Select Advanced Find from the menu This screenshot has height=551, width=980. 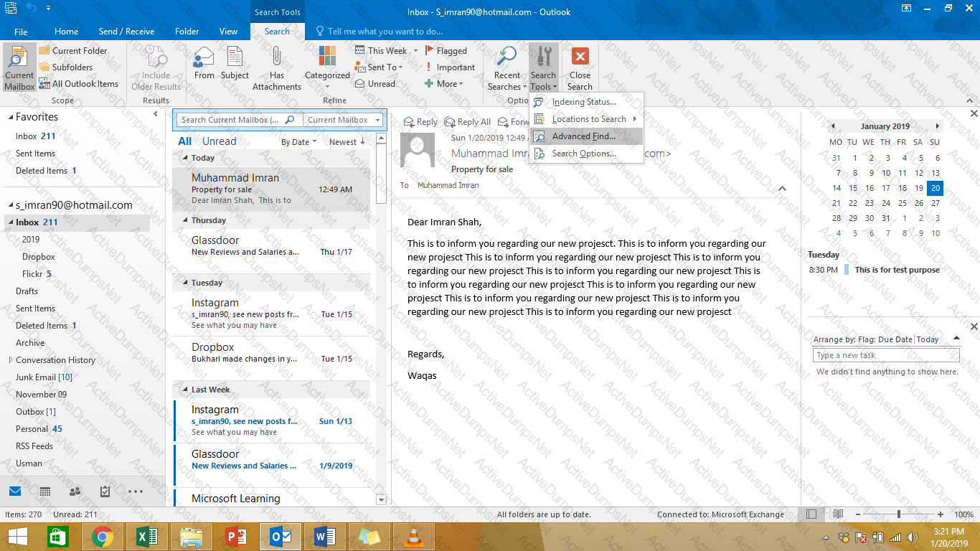[x=583, y=136]
